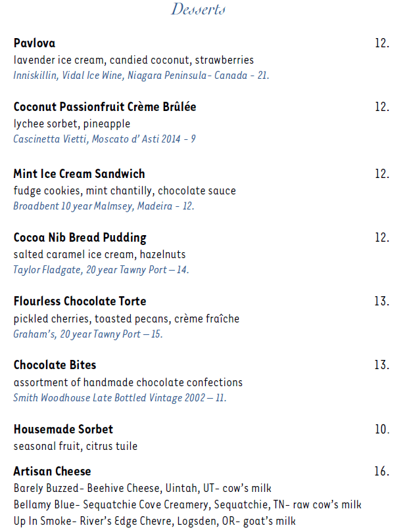Click the Desserts heading

(x=199, y=9)
